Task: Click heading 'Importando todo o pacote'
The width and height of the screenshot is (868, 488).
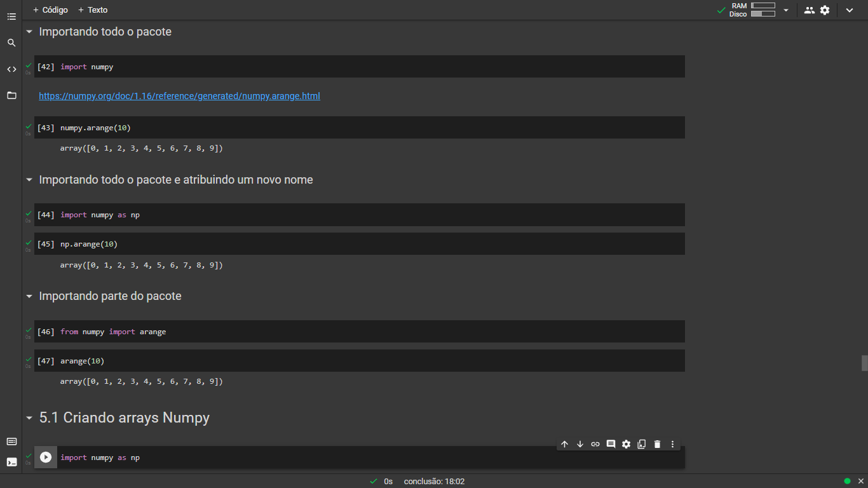Action: [x=105, y=32]
